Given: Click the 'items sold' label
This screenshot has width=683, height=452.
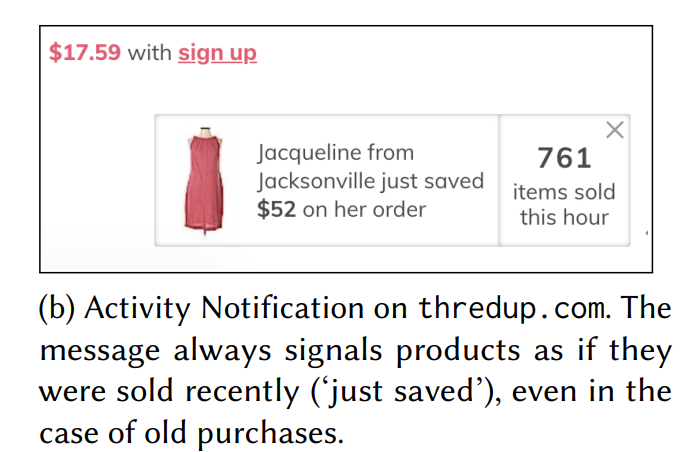Looking at the screenshot, I should click(x=564, y=192).
